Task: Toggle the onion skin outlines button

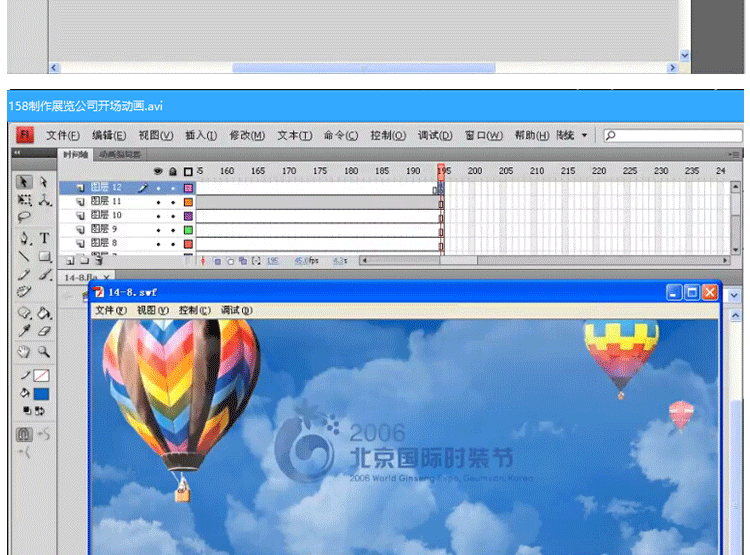Action: tap(231, 261)
